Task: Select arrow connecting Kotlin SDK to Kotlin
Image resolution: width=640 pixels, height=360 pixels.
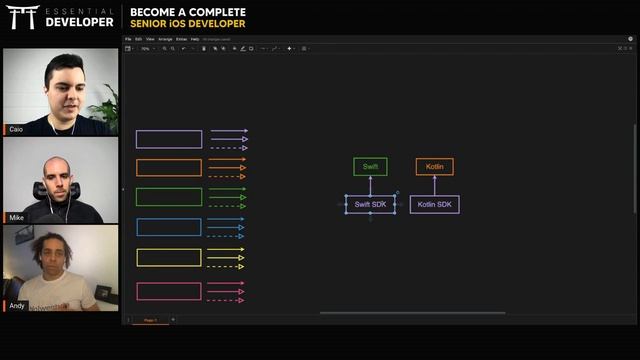Action: click(x=434, y=185)
